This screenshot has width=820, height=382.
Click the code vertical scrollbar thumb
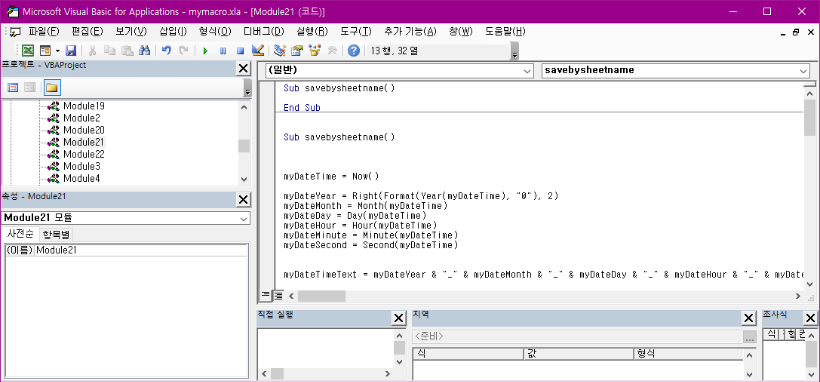pyautogui.click(x=810, y=118)
